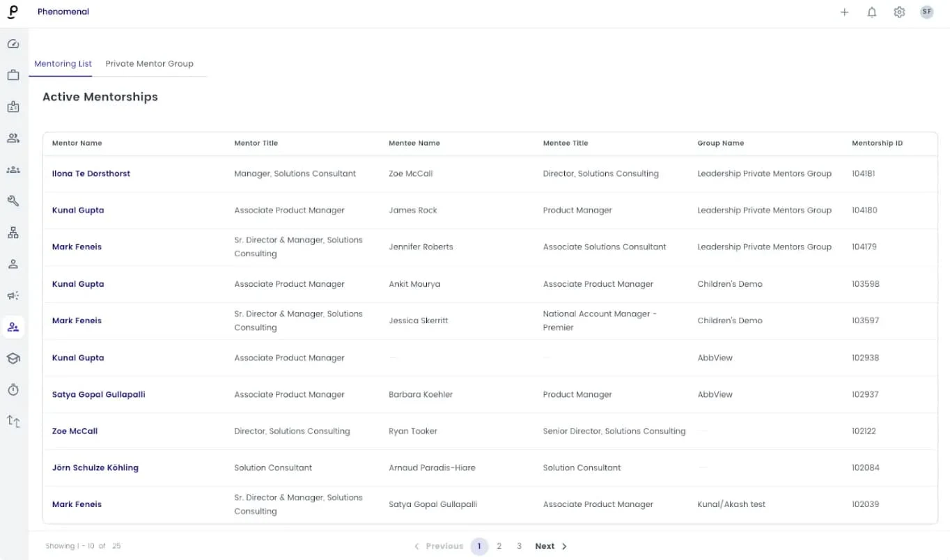Image resolution: width=950 pixels, height=560 pixels.
Task: Go to page 2
Action: (x=499, y=546)
